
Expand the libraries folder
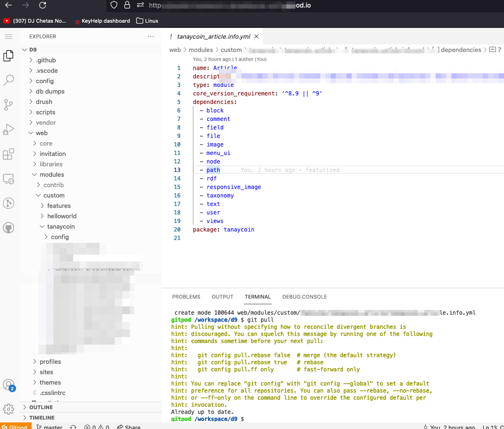tap(91, 164)
